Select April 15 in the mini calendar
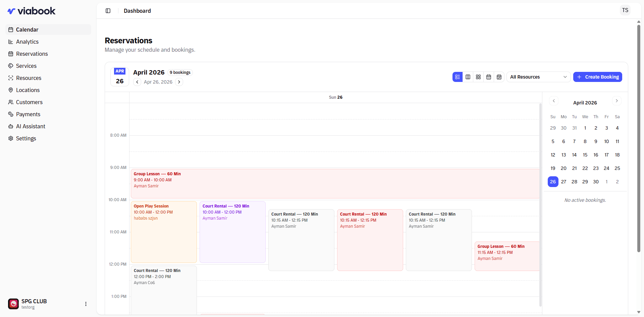Image resolution: width=644 pixels, height=317 pixels. pos(585,155)
